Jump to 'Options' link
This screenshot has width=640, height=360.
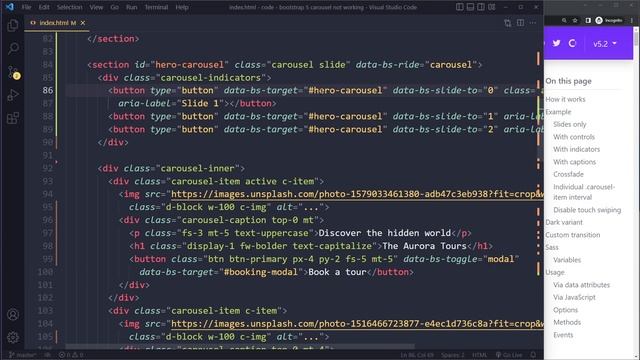click(x=565, y=310)
